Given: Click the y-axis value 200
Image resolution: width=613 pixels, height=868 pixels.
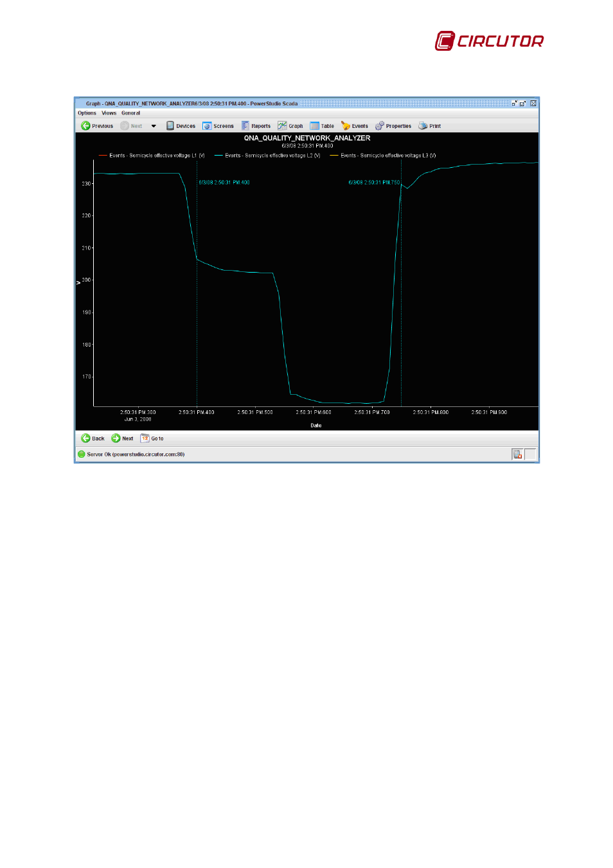Looking at the screenshot, I should pos(86,280).
